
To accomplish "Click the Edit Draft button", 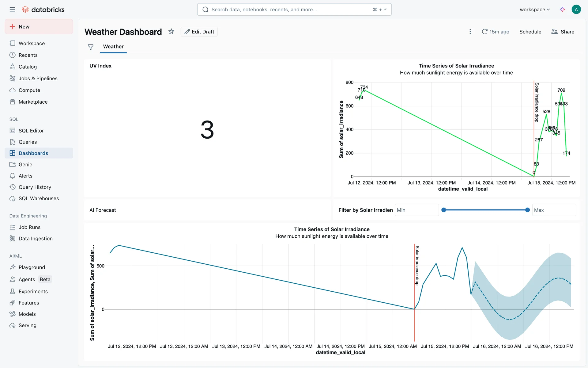I will [199, 32].
